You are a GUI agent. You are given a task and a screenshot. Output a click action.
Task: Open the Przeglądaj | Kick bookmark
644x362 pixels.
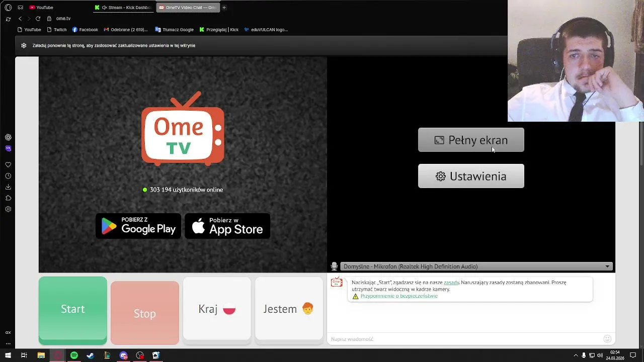pyautogui.click(x=219, y=30)
